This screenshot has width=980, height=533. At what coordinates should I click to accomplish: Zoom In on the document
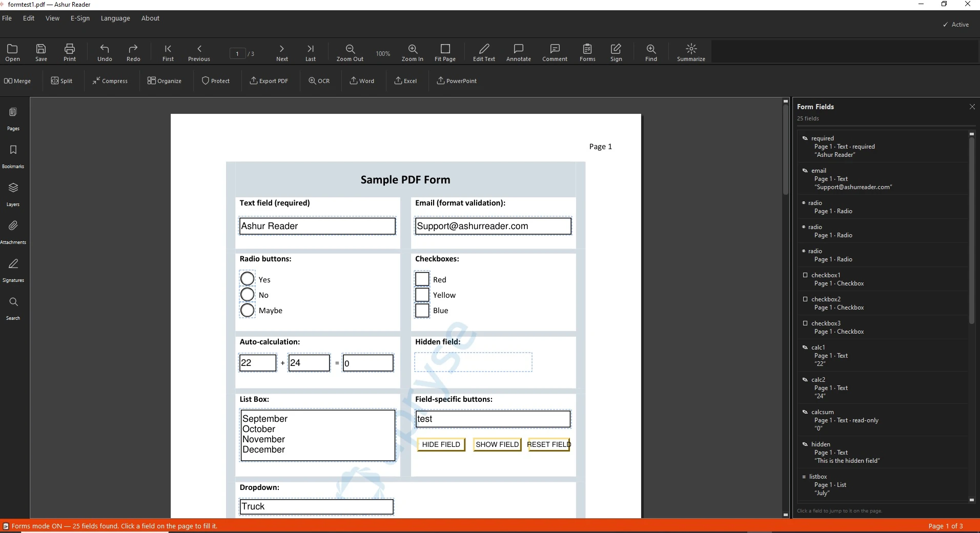coord(413,52)
